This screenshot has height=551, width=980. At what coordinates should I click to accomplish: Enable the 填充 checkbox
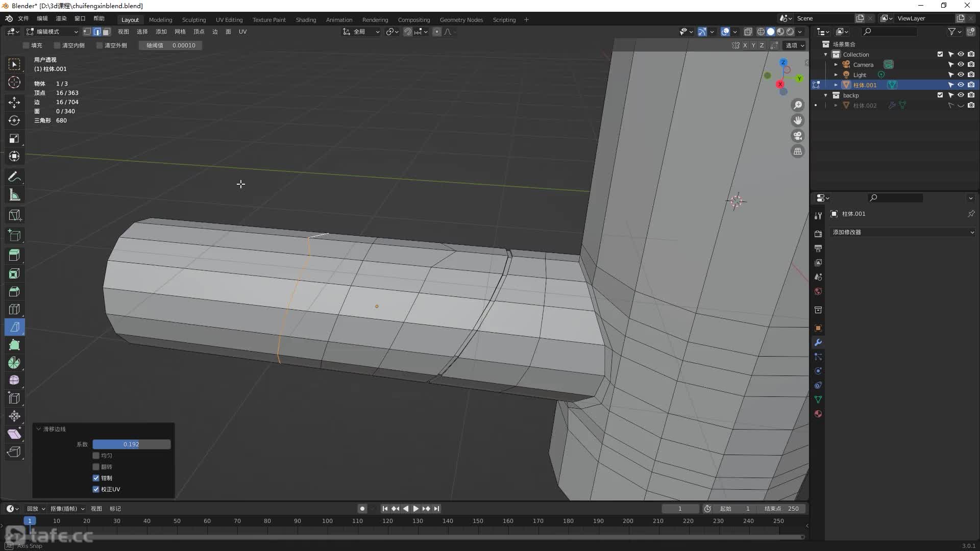point(26,45)
